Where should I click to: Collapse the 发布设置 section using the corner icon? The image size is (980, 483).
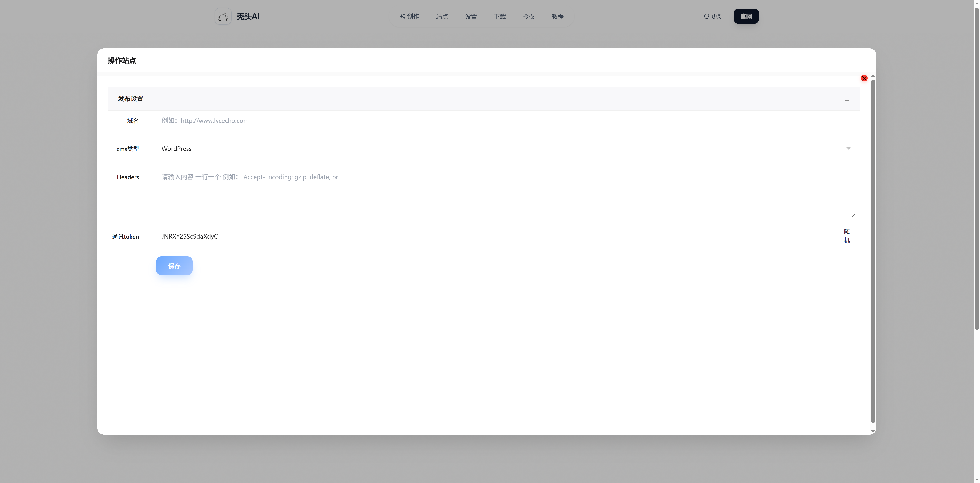click(847, 99)
